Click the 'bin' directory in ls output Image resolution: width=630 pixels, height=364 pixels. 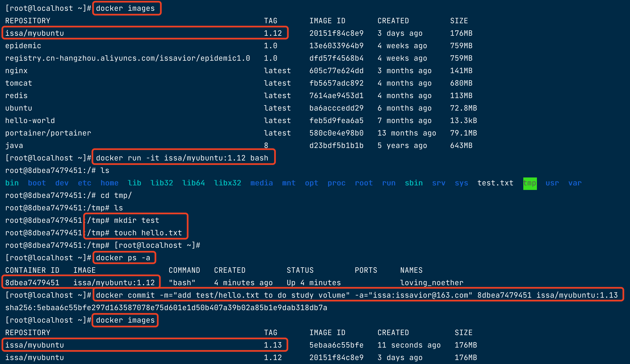click(12, 183)
